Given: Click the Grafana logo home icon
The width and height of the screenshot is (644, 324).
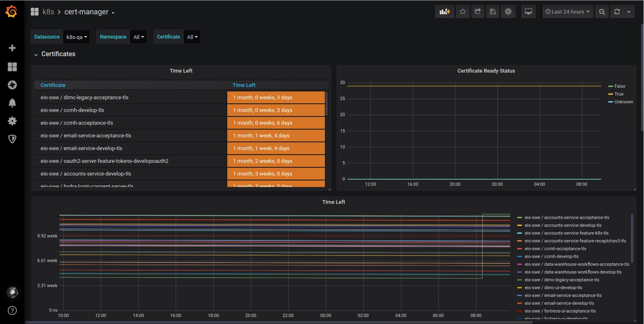Looking at the screenshot, I should pyautogui.click(x=11, y=12).
